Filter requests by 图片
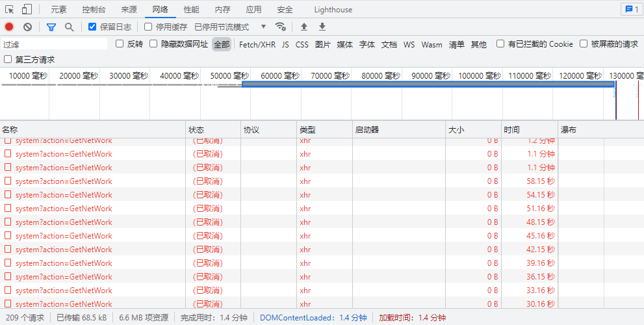The height and width of the screenshot is (325, 644). coord(323,44)
